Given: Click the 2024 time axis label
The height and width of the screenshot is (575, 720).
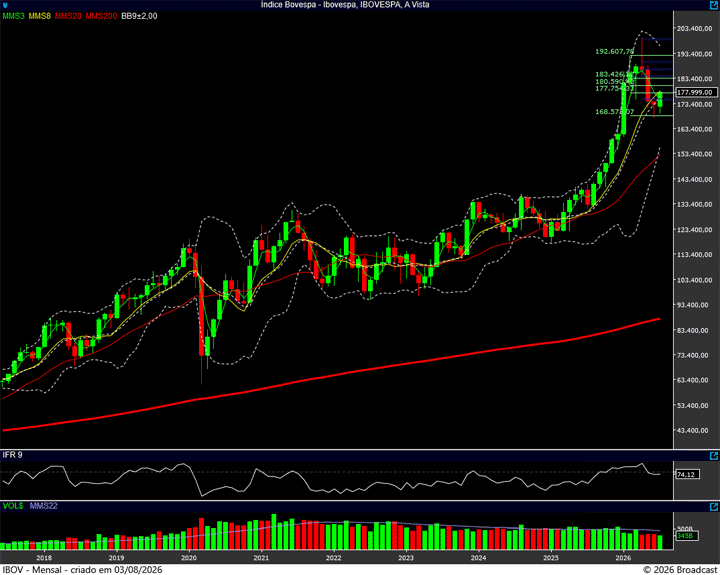Looking at the screenshot, I should coord(478,558).
